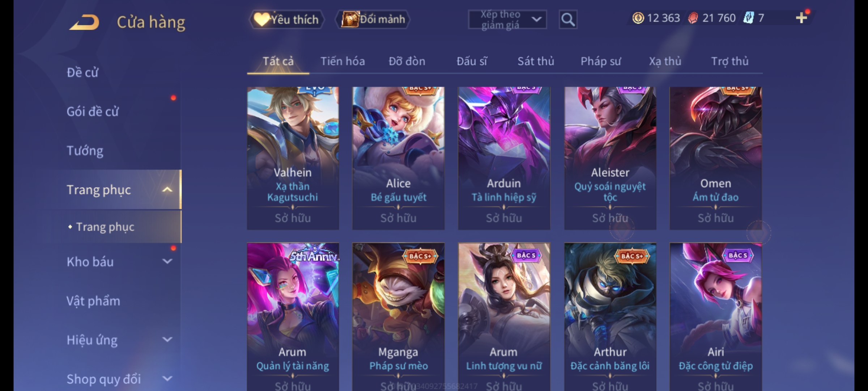This screenshot has width=868, height=391.
Task: Open the Xếp theo giảm giá sort dropdown
Action: click(x=507, y=20)
